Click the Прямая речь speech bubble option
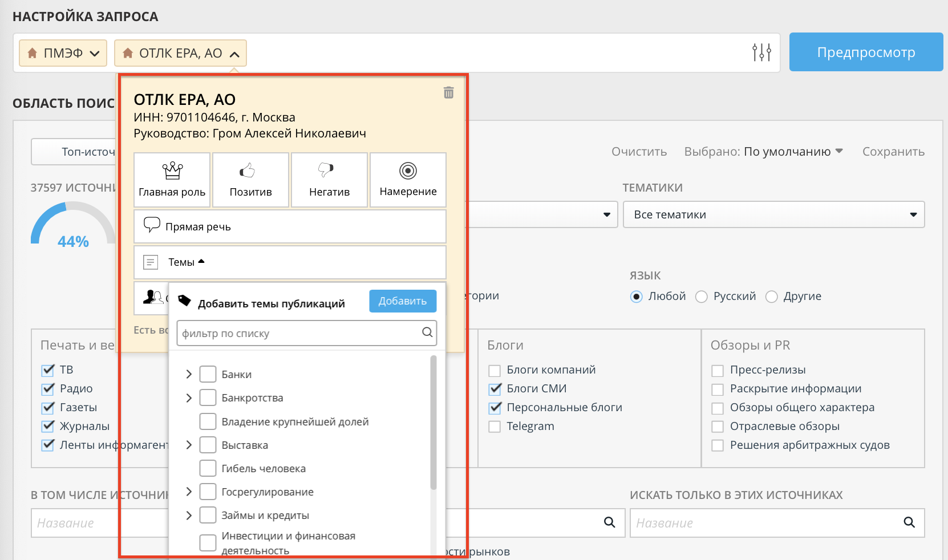This screenshot has height=560, width=948. point(290,226)
